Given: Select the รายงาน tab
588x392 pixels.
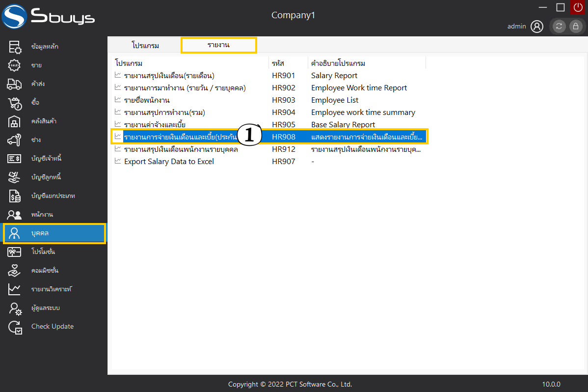Looking at the screenshot, I should tap(218, 45).
